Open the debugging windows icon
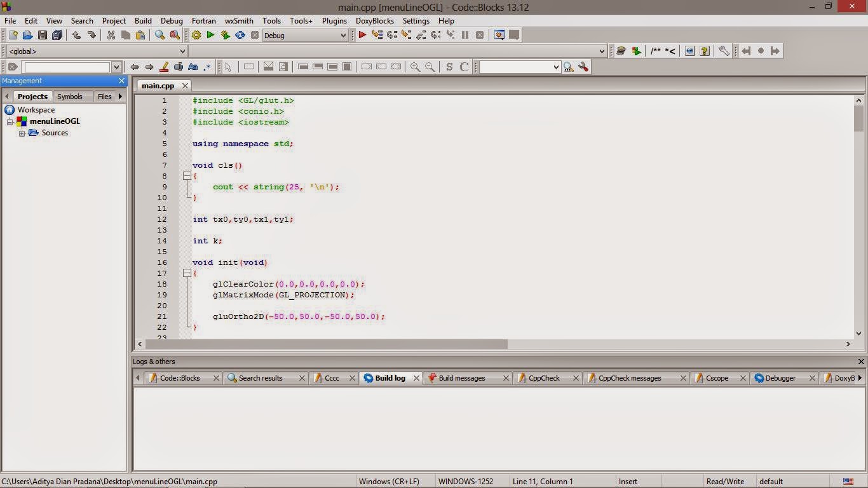Image resolution: width=868 pixels, height=488 pixels. 499,36
